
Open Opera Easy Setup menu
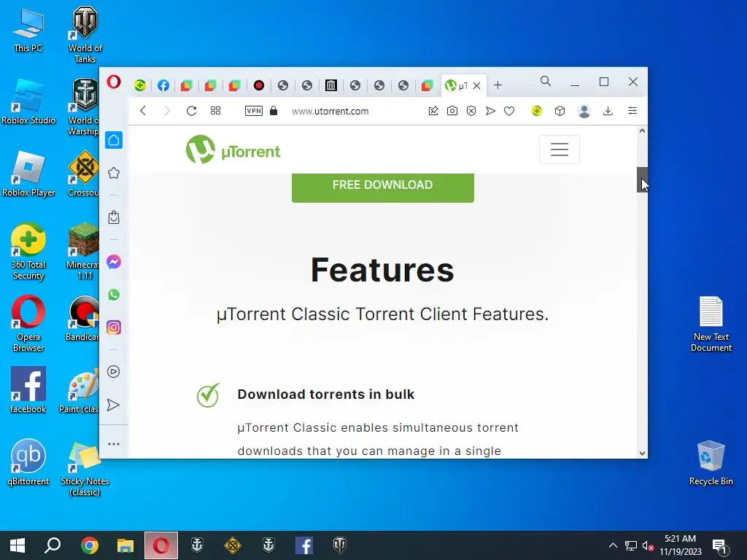pyautogui.click(x=632, y=111)
